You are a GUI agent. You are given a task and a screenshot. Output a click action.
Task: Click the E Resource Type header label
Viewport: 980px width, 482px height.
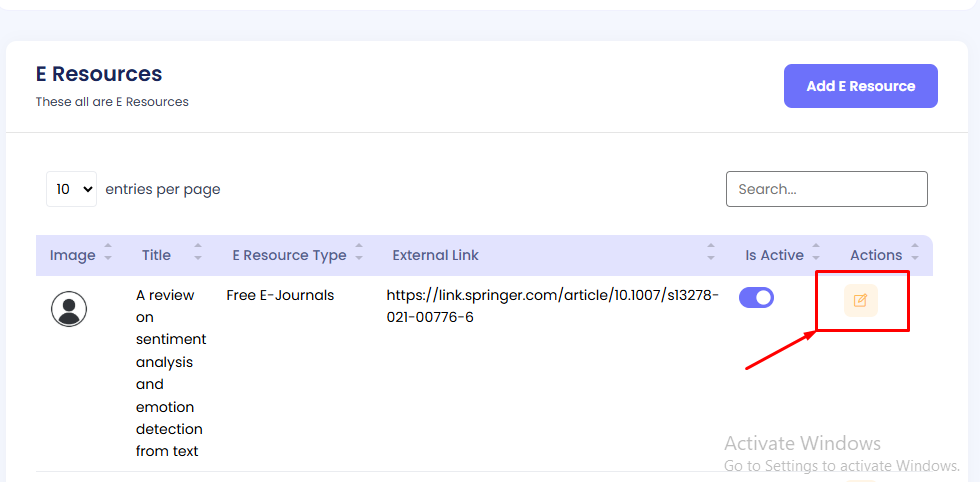click(289, 255)
